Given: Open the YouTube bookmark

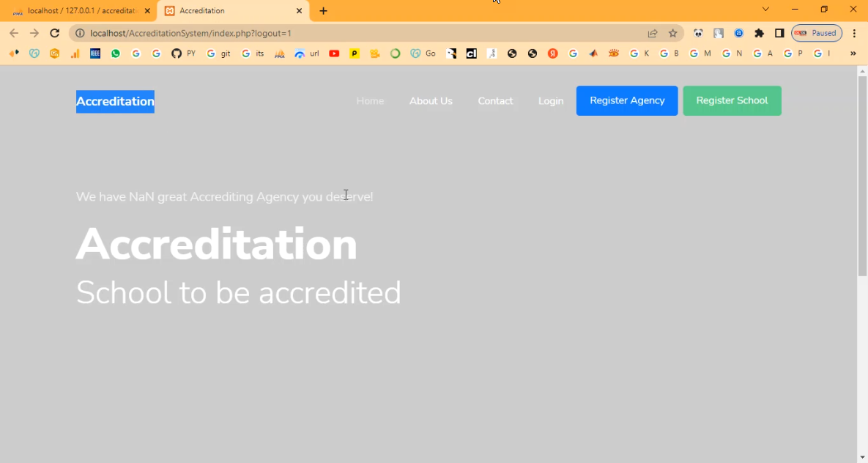Looking at the screenshot, I should coord(334,53).
